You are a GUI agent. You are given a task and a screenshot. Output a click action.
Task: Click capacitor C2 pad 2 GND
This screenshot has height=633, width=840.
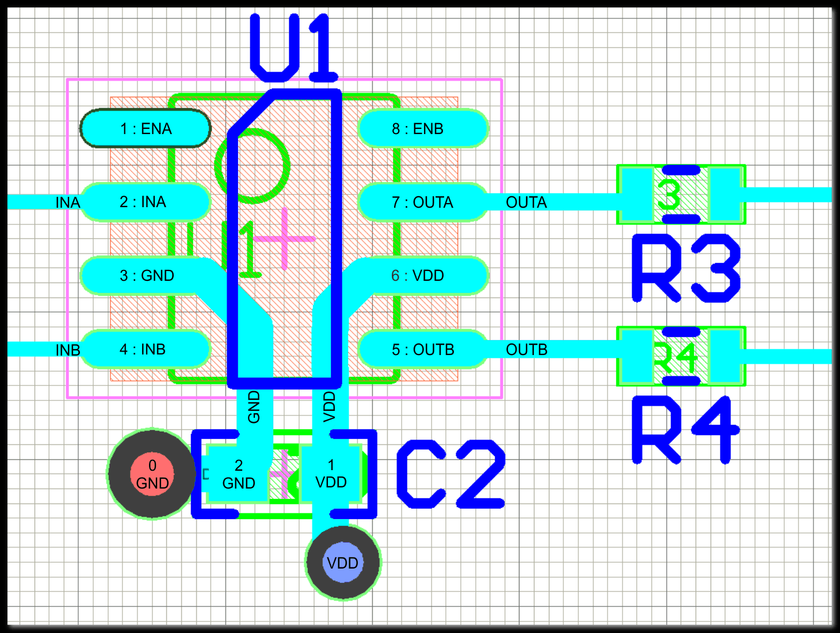pos(238,474)
